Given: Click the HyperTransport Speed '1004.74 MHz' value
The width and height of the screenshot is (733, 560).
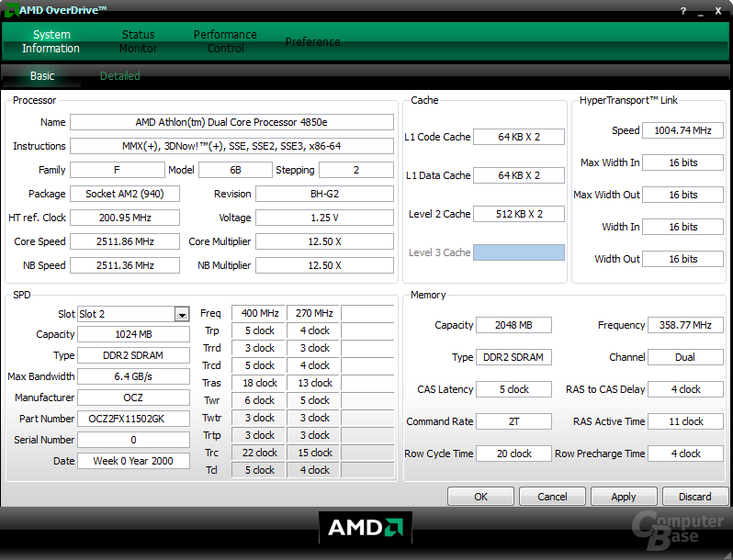Looking at the screenshot, I should point(683,130).
